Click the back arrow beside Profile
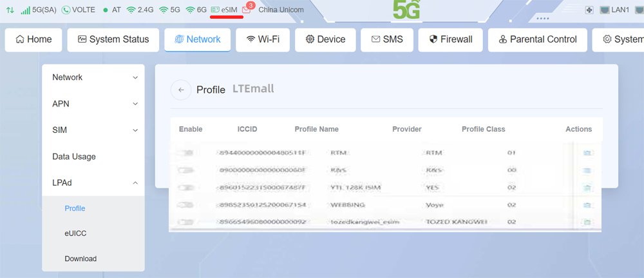Image resolution: width=644 pixels, height=278 pixels. tap(181, 90)
